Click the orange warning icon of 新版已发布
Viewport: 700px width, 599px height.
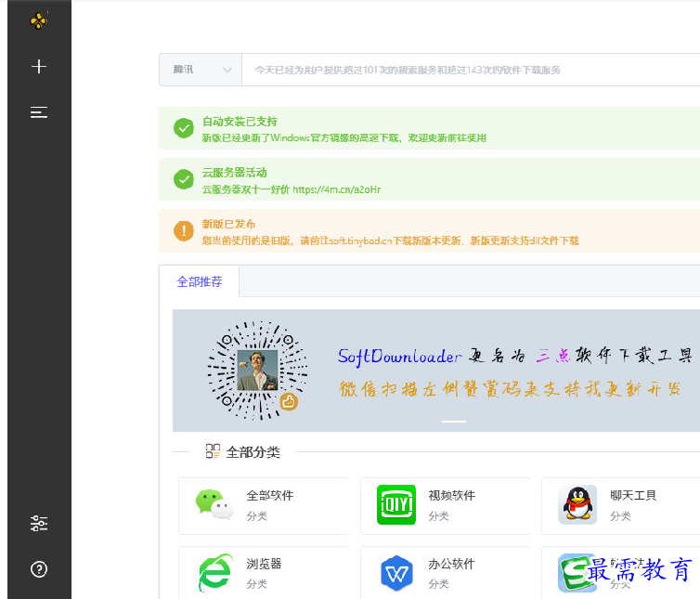[x=184, y=231]
